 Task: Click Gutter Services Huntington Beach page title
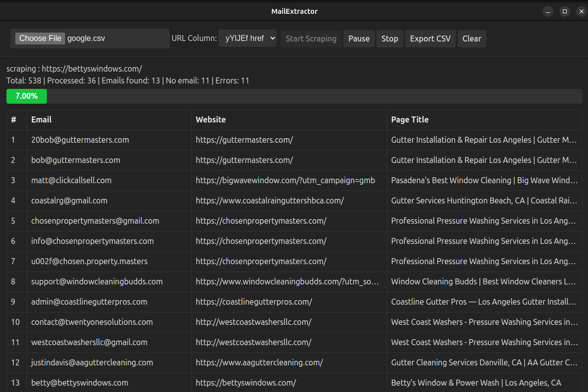click(x=484, y=201)
